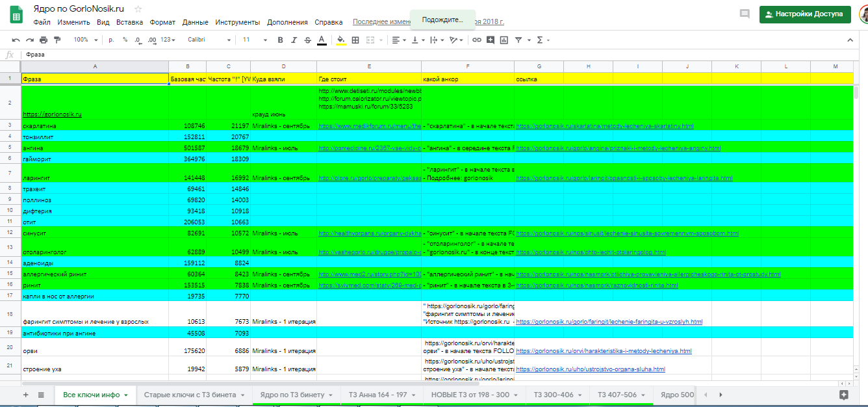
Task: Open the all sheets list icon
Action: [x=41, y=395]
